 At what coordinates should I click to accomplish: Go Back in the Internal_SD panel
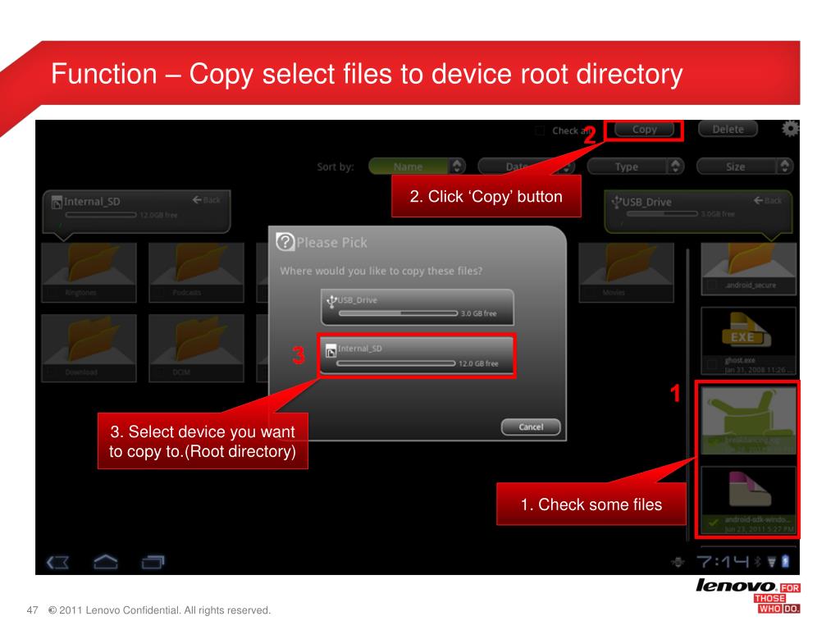tap(207, 200)
